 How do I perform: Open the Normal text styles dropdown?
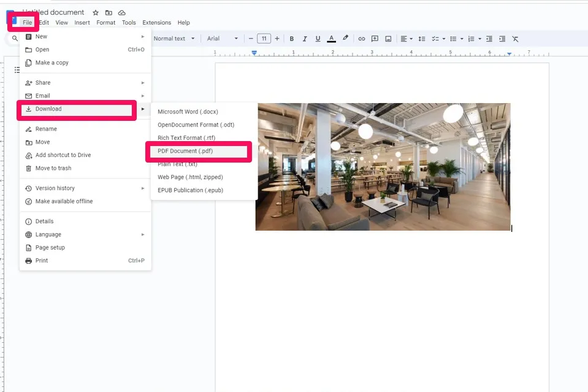(174, 38)
